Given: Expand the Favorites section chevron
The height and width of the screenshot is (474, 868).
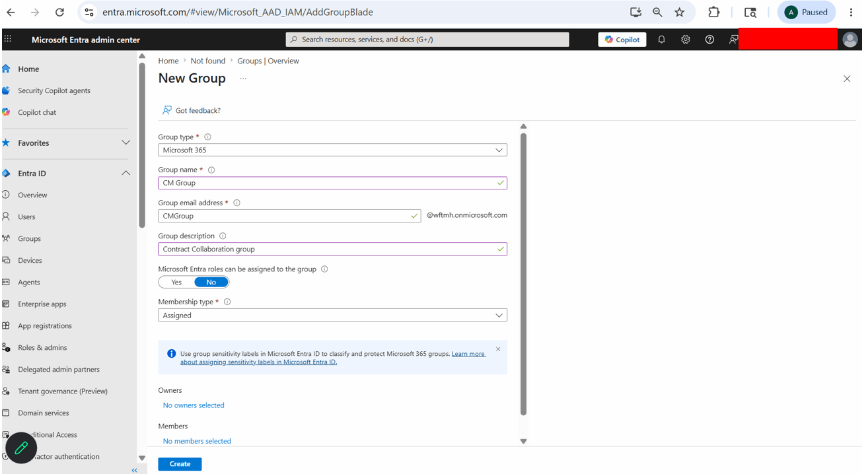Looking at the screenshot, I should pos(126,143).
